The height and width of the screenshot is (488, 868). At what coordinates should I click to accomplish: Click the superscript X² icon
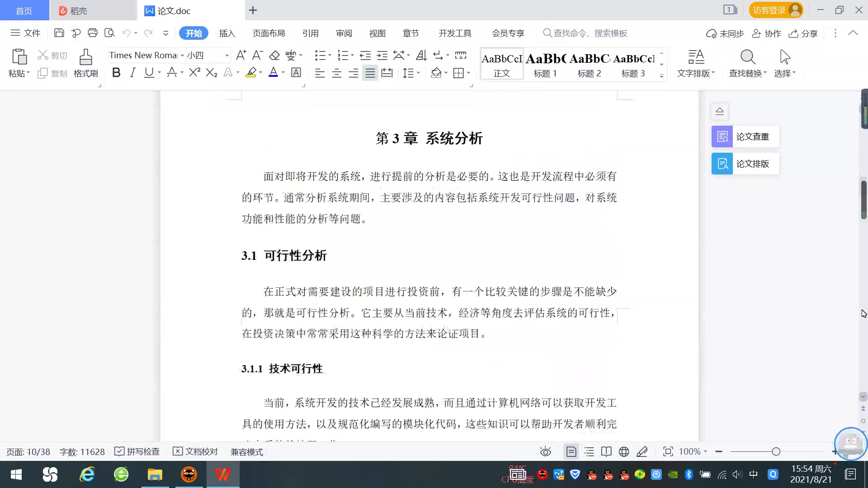coord(194,73)
